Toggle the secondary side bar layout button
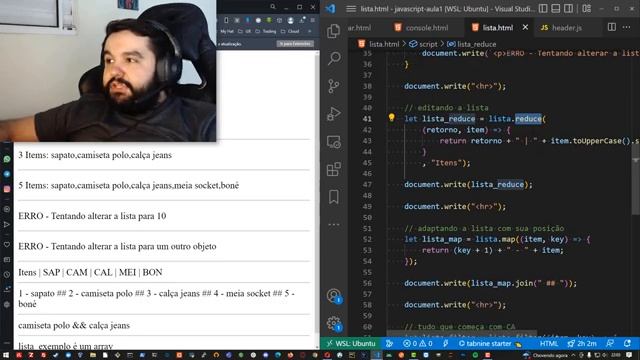Screen dimensions: 640x360 click(568, 9)
